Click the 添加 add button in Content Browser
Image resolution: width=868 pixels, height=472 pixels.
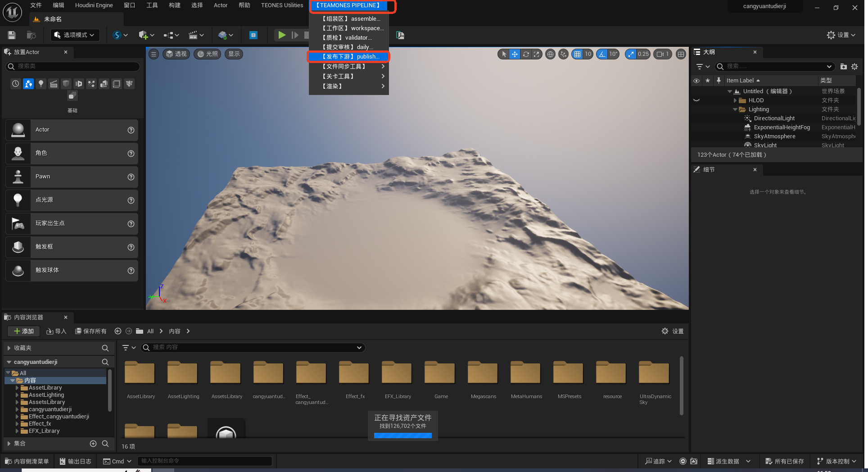[x=24, y=331]
